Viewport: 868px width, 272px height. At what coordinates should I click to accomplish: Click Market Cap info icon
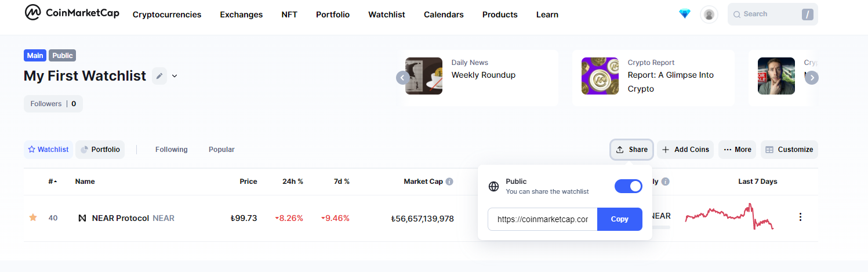[x=449, y=182]
